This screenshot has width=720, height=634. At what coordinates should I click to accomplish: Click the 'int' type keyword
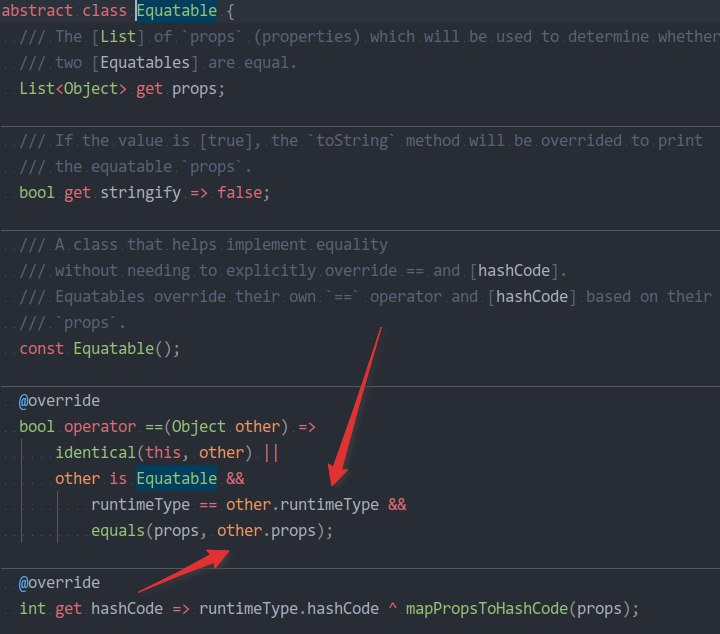(x=33, y=608)
